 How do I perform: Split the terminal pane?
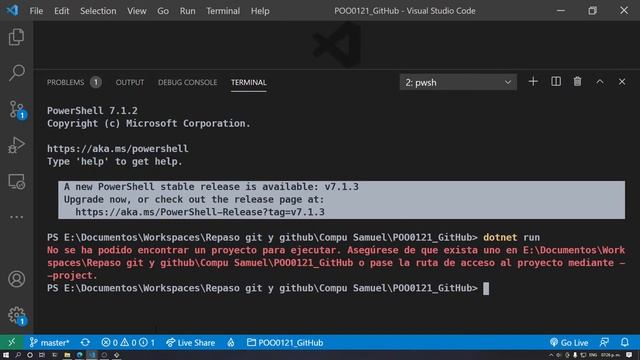click(x=556, y=82)
